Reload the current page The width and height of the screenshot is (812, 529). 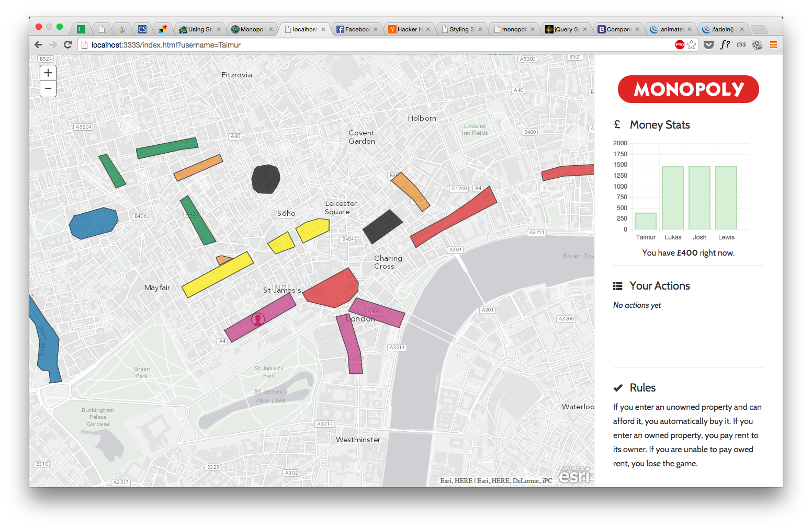(x=67, y=45)
